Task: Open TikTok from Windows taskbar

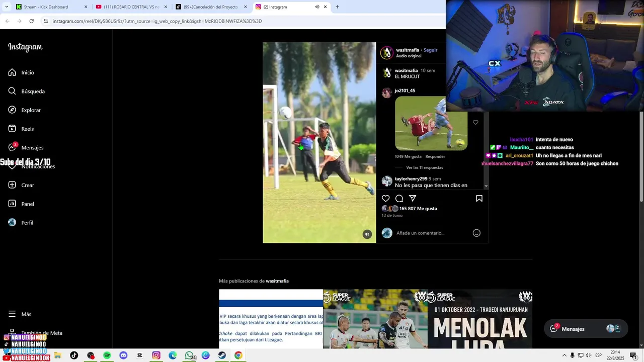Action: pos(74,355)
